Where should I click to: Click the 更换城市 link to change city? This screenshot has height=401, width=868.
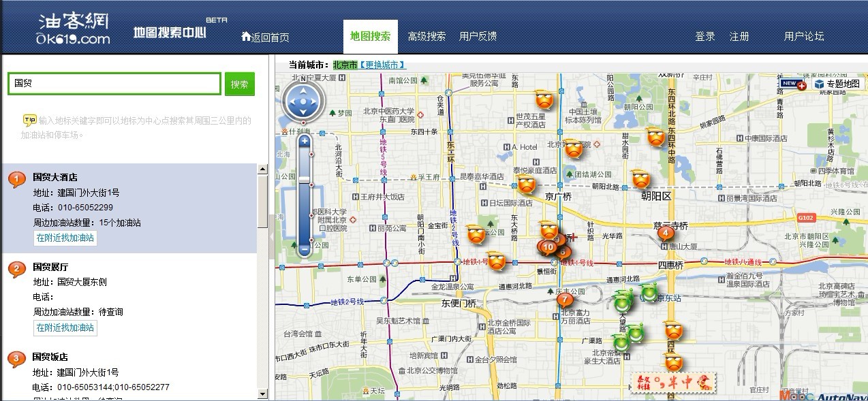click(x=382, y=65)
